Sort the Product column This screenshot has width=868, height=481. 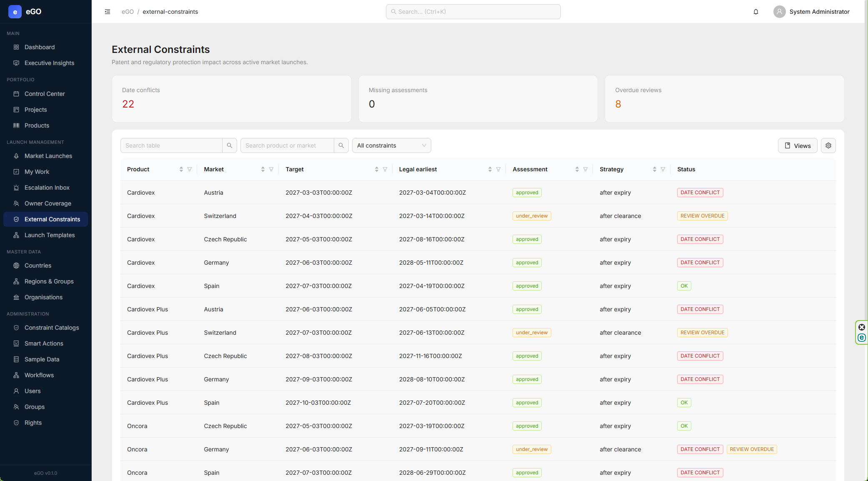(181, 169)
